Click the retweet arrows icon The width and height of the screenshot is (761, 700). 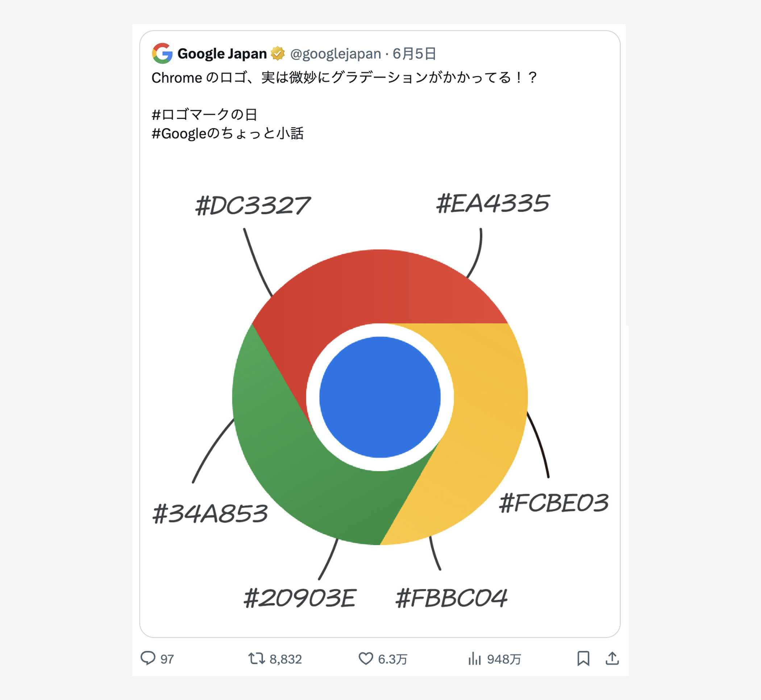[257, 658]
